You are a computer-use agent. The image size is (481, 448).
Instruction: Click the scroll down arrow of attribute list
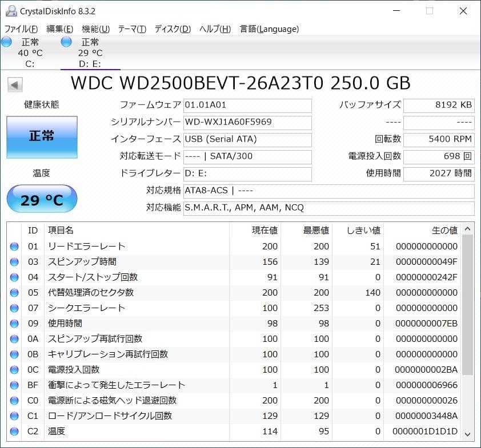(467, 434)
